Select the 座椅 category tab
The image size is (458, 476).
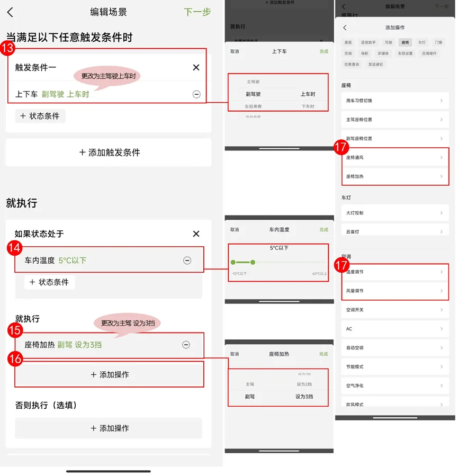point(405,42)
